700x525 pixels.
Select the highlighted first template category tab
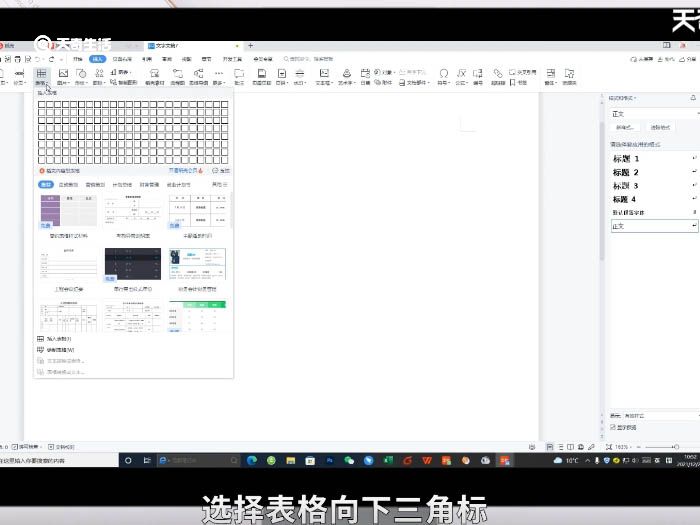point(46,184)
